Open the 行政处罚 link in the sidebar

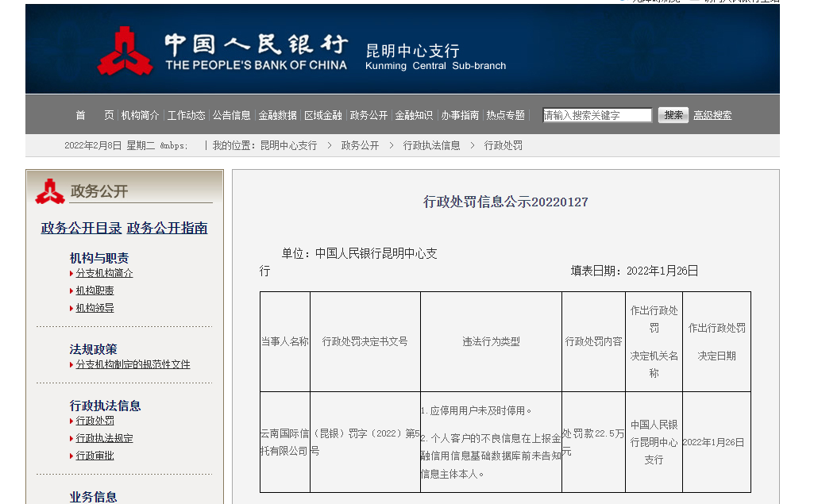click(x=95, y=421)
